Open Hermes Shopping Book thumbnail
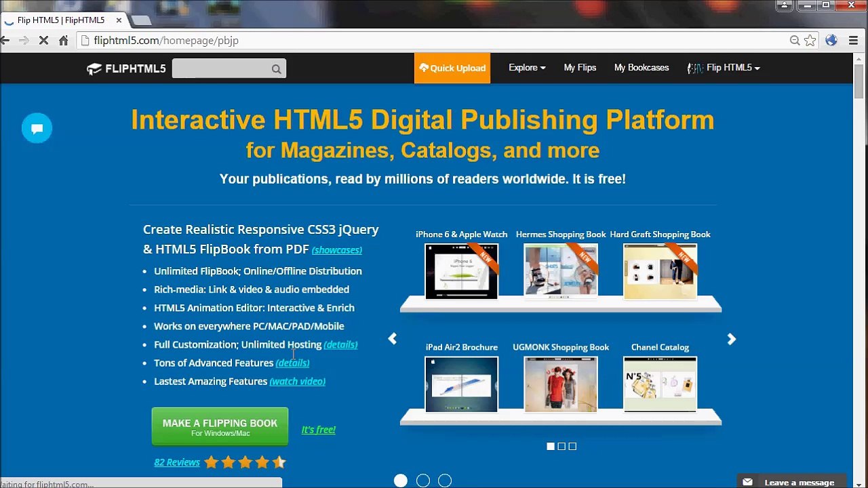 561,271
